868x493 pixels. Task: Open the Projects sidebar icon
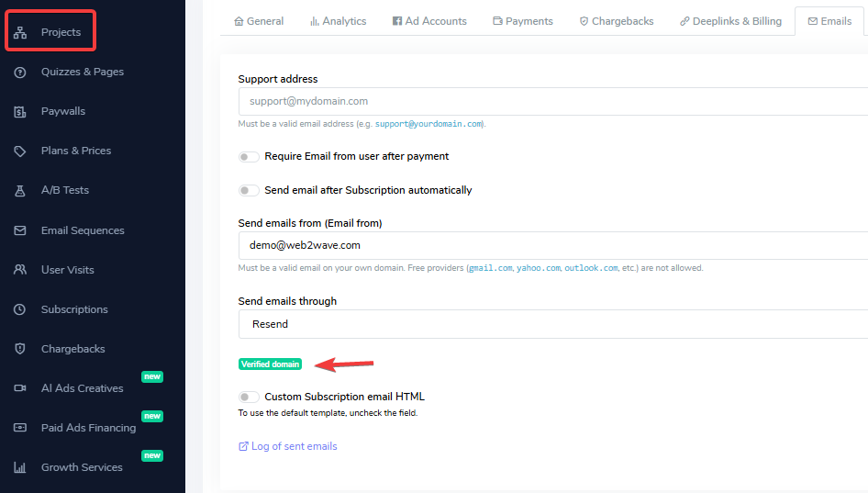pos(20,33)
